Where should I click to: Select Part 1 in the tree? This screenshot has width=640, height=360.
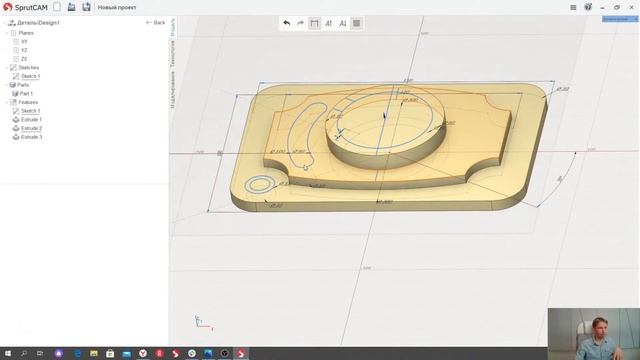click(26, 93)
